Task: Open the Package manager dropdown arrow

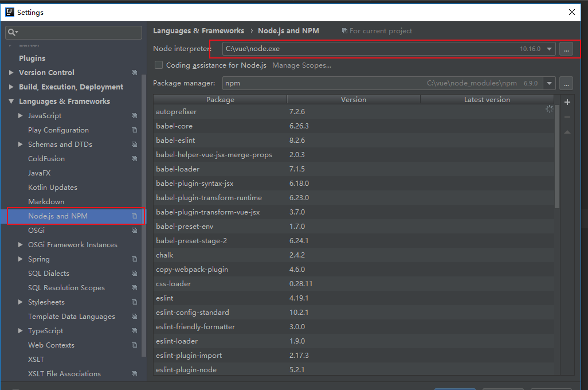Action: [550, 83]
